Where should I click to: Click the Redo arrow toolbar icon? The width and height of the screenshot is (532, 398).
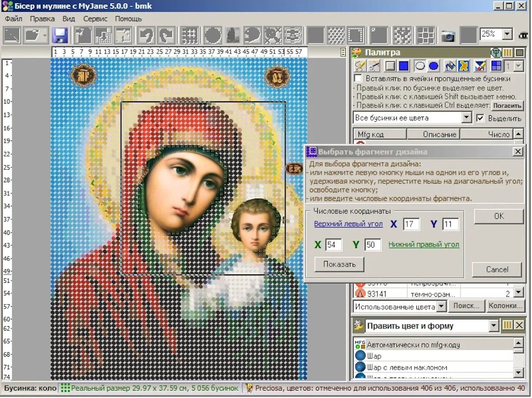(166, 35)
